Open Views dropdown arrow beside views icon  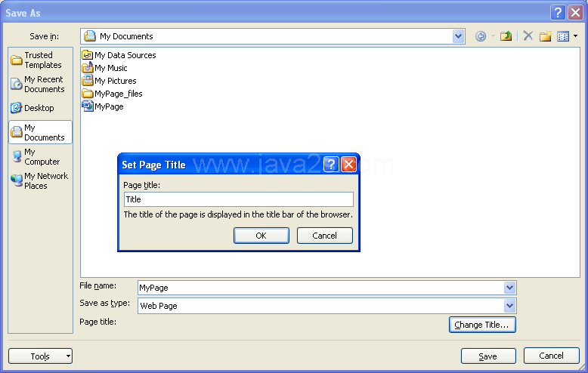575,36
